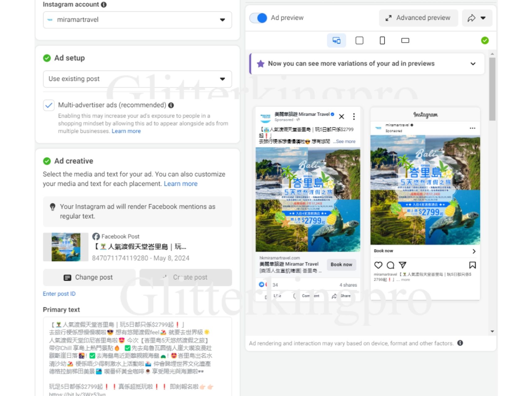Click the Multi-advertiser ads info icon

pyautogui.click(x=171, y=105)
